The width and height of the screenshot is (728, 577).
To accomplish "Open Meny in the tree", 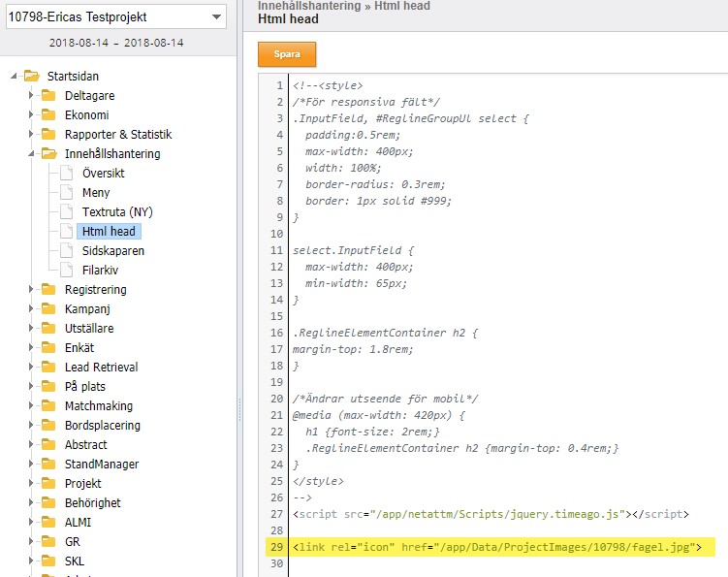I will [x=96, y=192].
